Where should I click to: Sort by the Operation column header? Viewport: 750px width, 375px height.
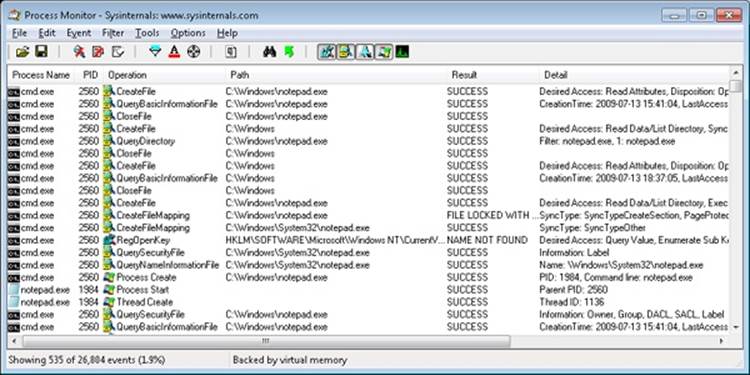[164, 75]
